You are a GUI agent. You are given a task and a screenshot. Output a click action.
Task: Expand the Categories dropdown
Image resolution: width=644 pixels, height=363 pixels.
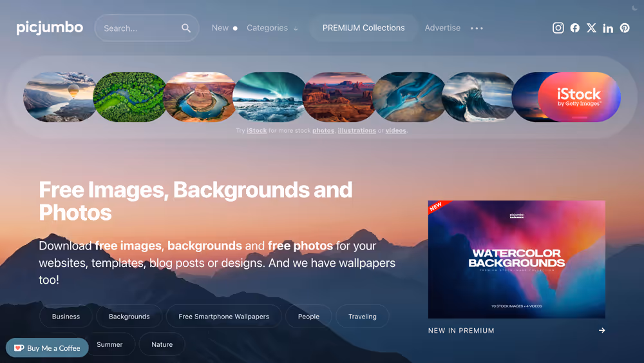(272, 28)
